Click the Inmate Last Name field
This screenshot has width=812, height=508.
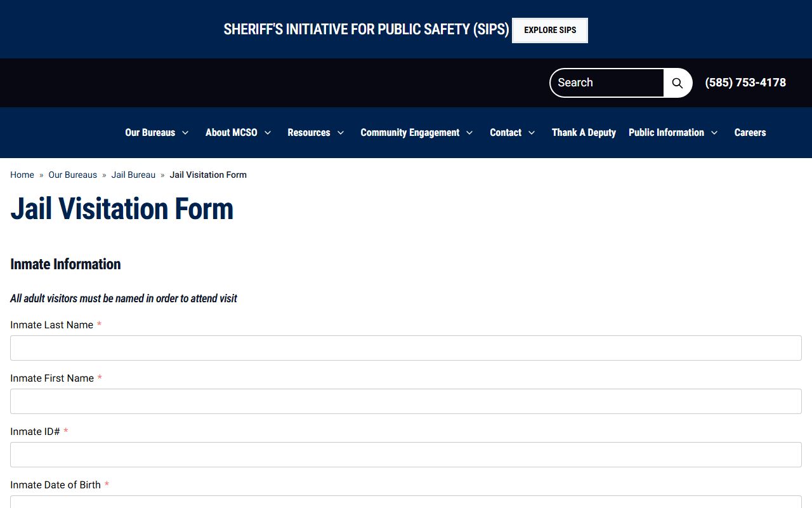pyautogui.click(x=406, y=348)
